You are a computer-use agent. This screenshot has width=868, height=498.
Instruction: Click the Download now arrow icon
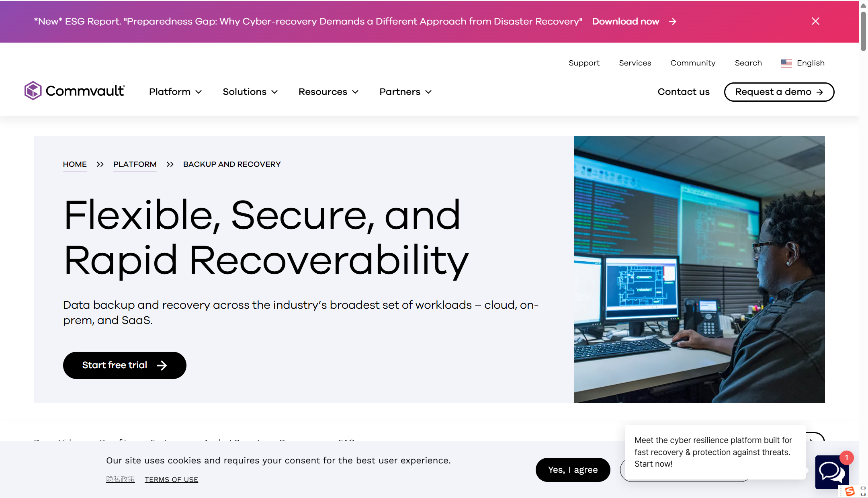pos(673,22)
